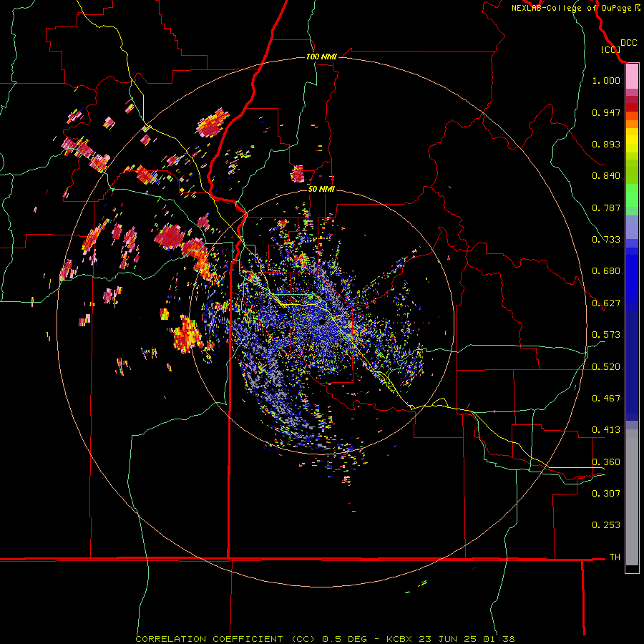
Task: Click the 0.467 legend value
Action: [x=606, y=399]
